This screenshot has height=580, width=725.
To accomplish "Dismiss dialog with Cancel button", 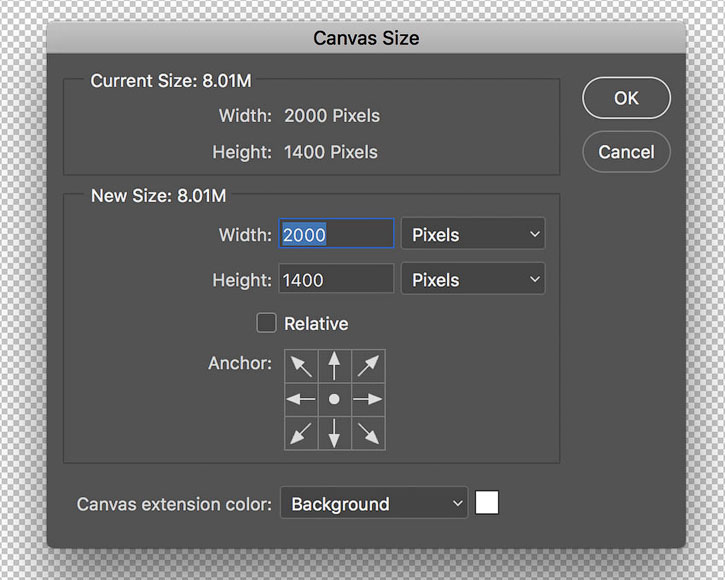I will coord(627,152).
